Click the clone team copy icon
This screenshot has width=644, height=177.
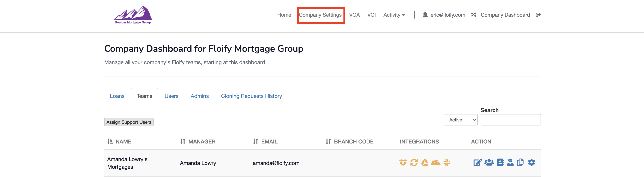(x=520, y=162)
